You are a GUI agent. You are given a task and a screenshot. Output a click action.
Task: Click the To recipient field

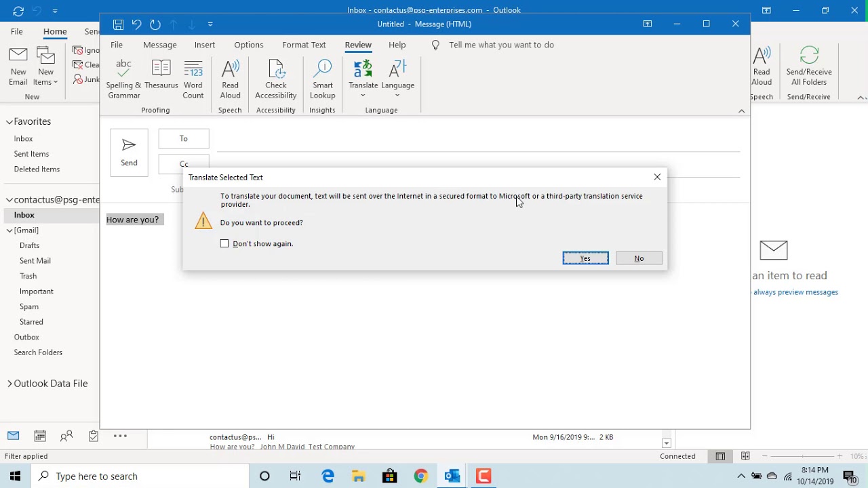coord(478,139)
